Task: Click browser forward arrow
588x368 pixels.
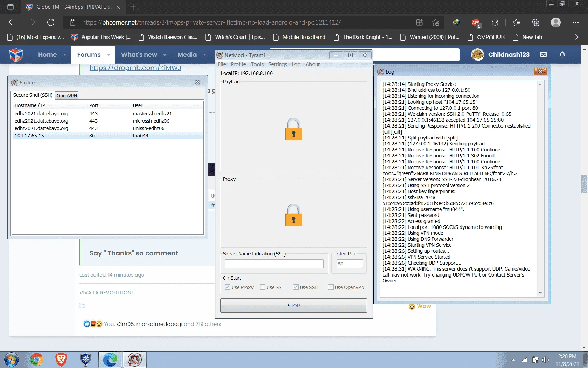Action: (x=31, y=22)
